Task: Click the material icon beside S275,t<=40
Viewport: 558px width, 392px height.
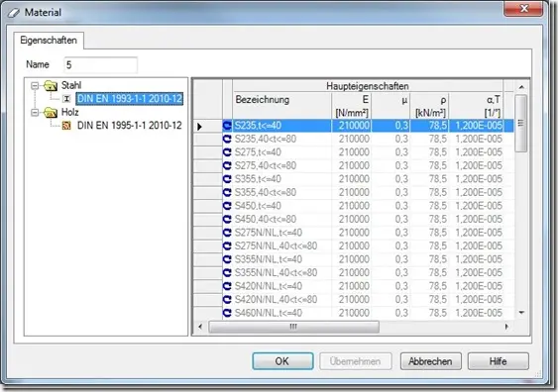Action: click(x=227, y=152)
